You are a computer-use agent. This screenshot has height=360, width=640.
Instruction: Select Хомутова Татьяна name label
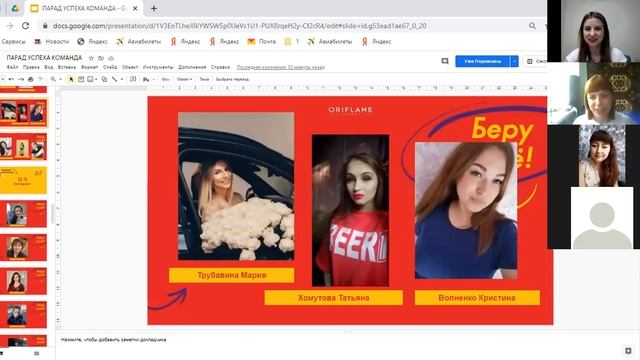click(x=333, y=298)
